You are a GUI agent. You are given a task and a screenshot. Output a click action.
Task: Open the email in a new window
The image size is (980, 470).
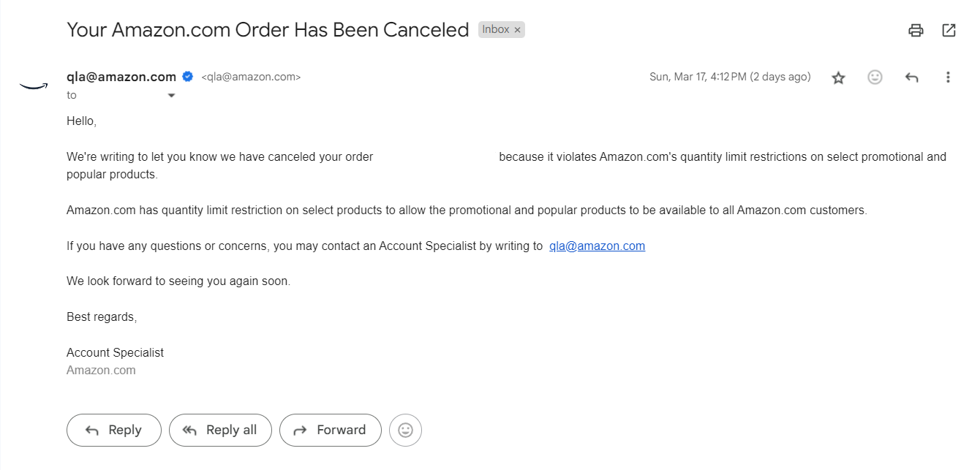pyautogui.click(x=949, y=30)
